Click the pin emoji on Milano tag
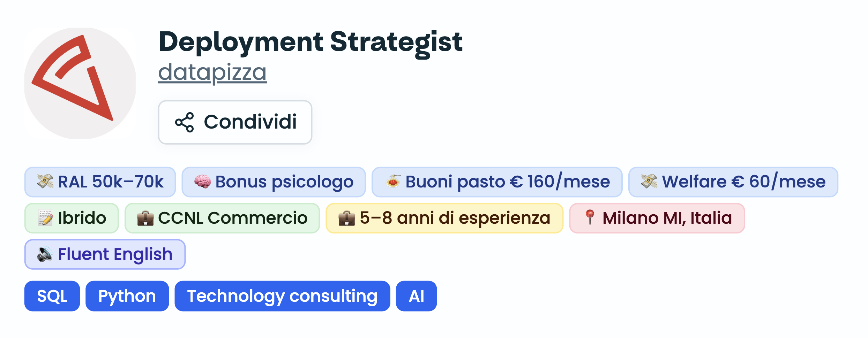Viewport: 868px width, 338px height. click(590, 217)
